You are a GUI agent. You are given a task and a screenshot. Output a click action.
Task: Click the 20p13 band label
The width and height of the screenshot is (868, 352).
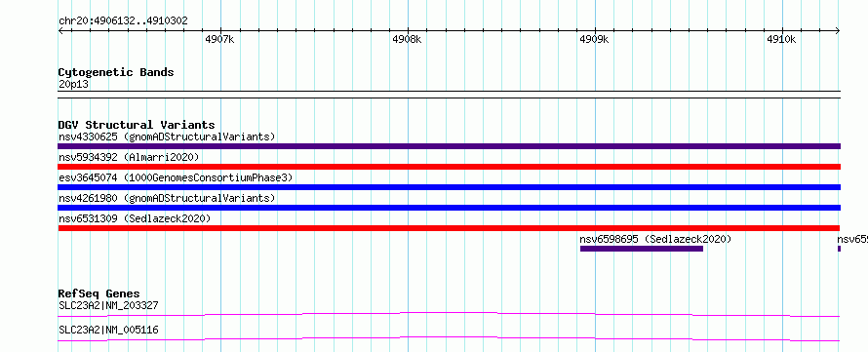pos(73,85)
